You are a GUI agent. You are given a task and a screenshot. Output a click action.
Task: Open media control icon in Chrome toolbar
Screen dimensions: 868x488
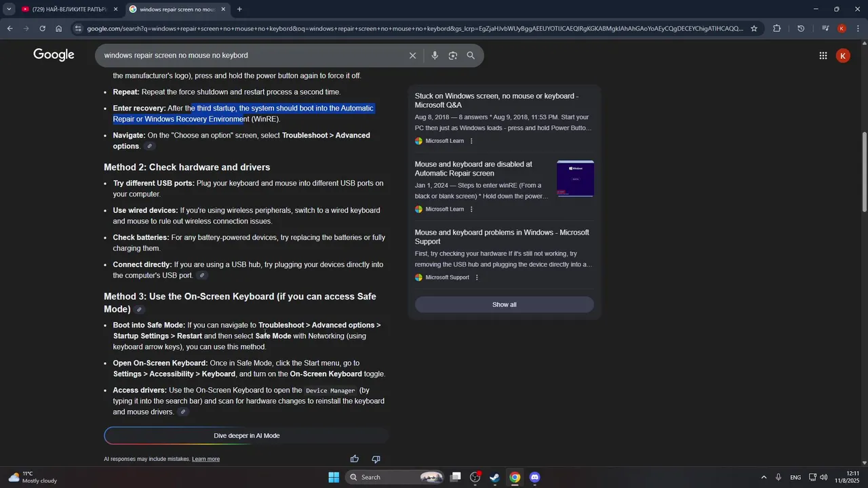pos(825,28)
